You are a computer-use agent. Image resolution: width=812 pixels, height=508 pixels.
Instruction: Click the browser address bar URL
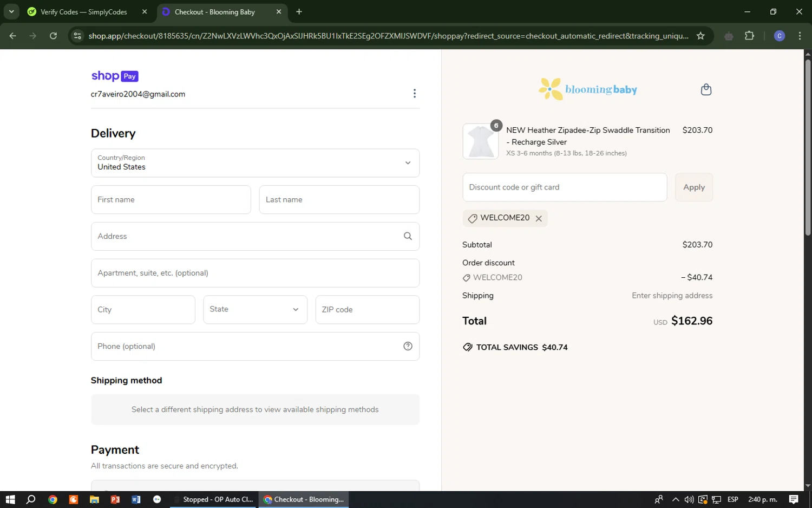[x=388, y=36]
